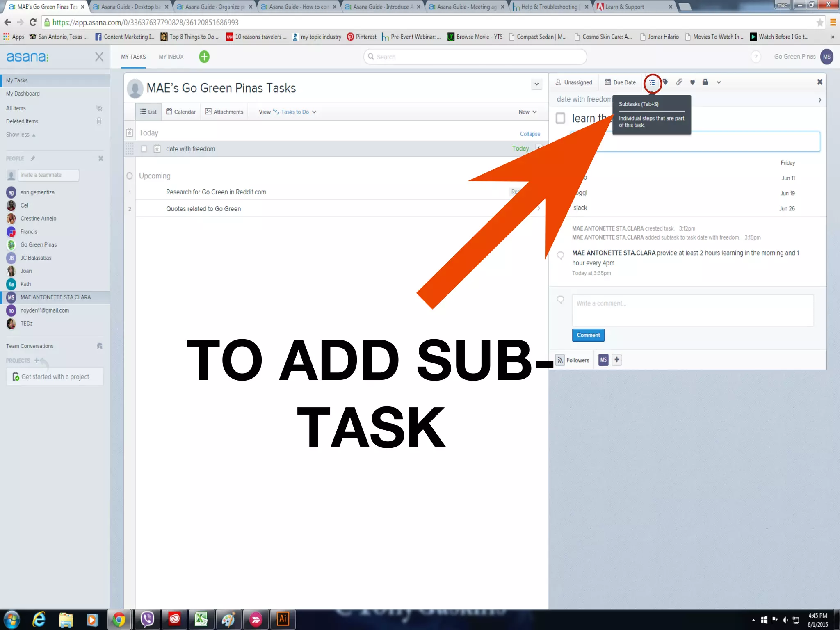840x630 pixels.
Task: Mark 'learn th...' subtask complete checkbox
Action: coord(560,118)
